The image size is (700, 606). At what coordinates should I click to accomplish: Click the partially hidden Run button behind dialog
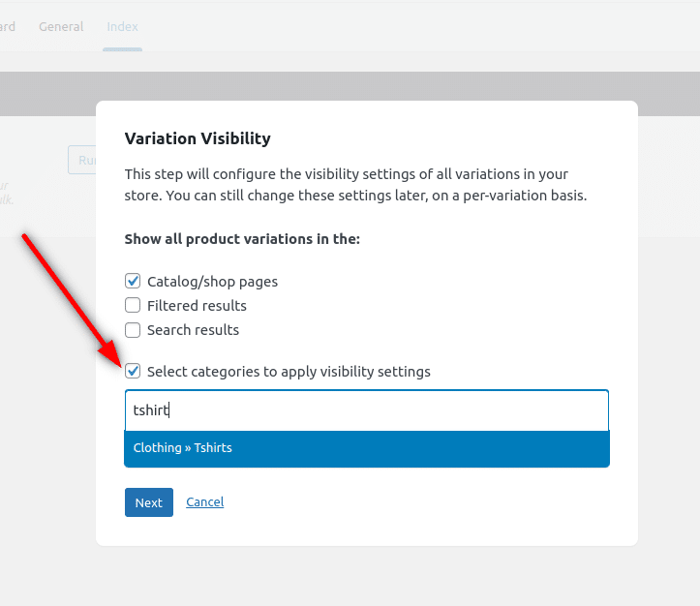pyautogui.click(x=82, y=160)
